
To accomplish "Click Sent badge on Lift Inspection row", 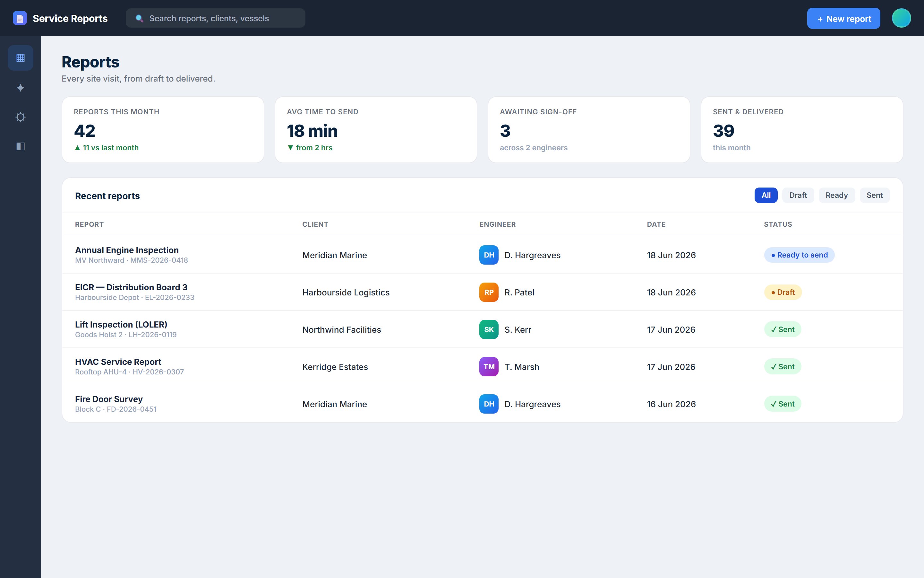I will [782, 329].
